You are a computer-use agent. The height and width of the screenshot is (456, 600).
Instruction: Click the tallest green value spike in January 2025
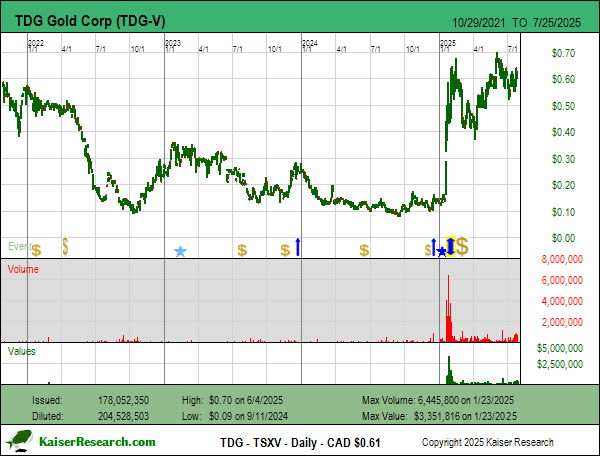click(x=449, y=370)
